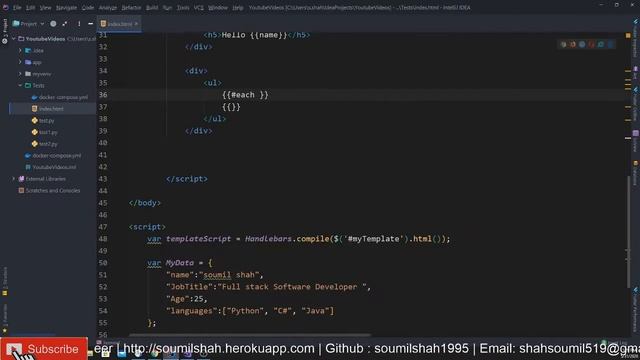Click the locate opened file target icon
This screenshot has width=640, height=360.
(53, 24)
